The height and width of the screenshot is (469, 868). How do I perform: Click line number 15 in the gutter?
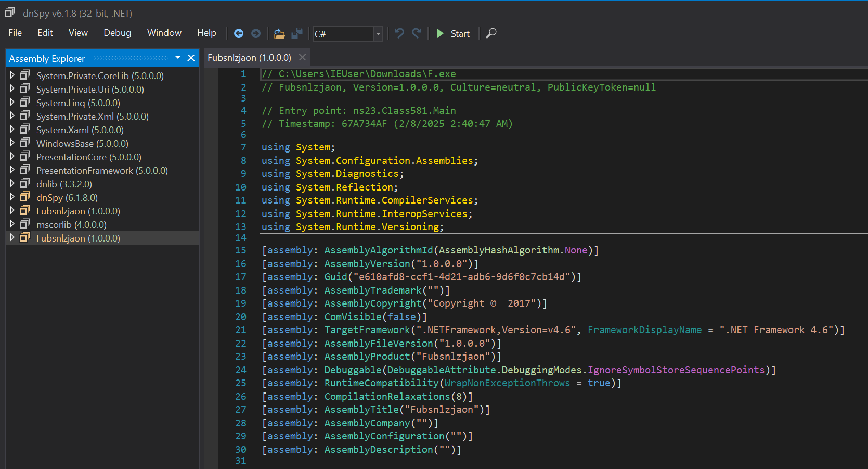tap(240, 250)
